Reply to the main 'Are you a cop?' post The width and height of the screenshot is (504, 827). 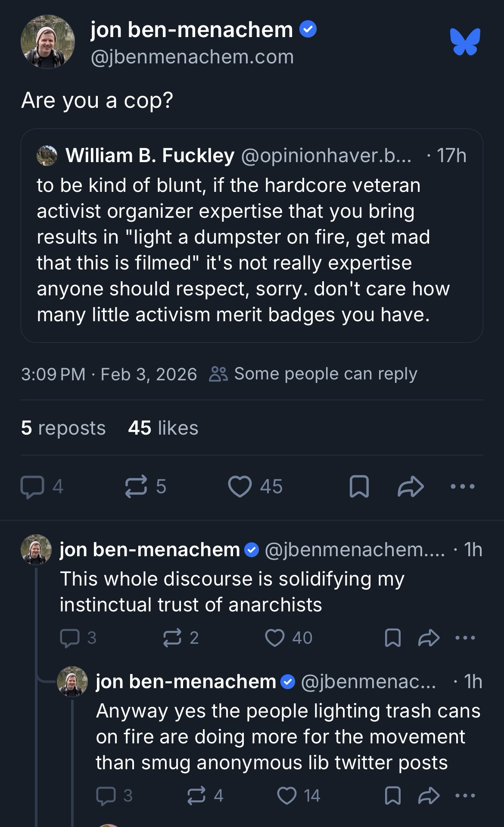tap(33, 487)
